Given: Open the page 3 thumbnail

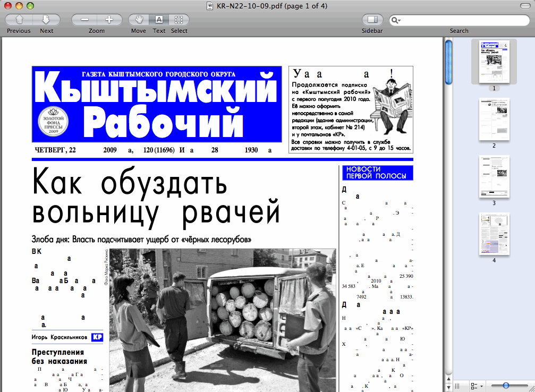Looking at the screenshot, I should [x=494, y=176].
